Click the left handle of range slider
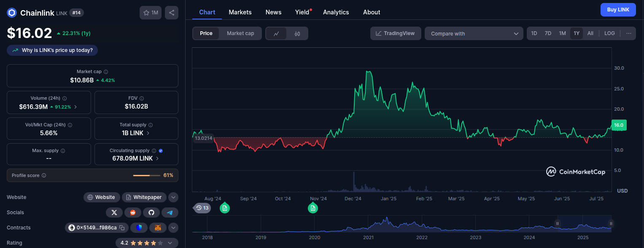This screenshot has width=644, height=248. click(558, 223)
